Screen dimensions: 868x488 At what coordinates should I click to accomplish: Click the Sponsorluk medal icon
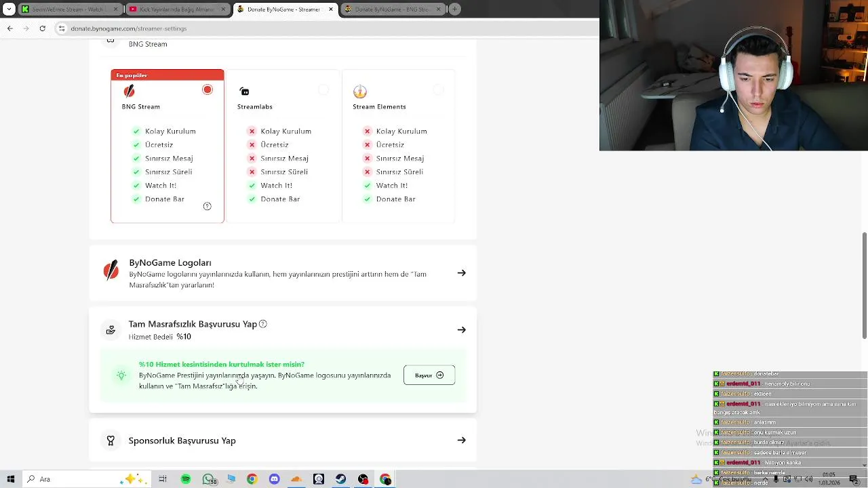click(111, 441)
